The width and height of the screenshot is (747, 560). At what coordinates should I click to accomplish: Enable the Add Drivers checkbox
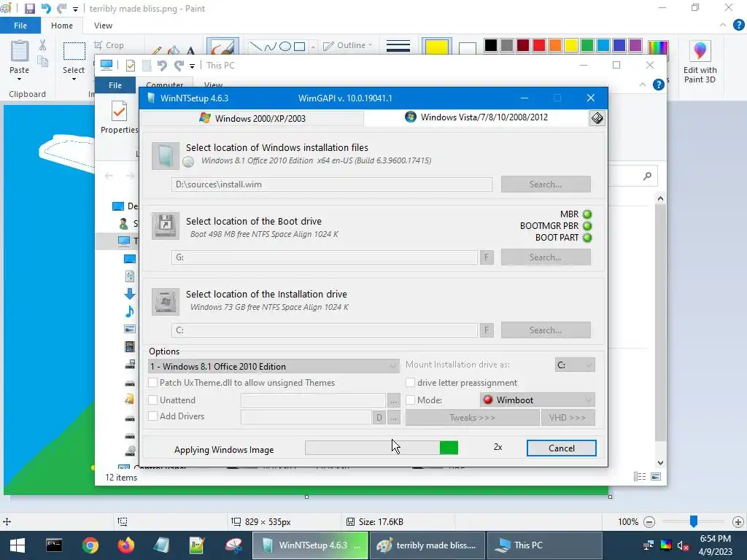[153, 416]
